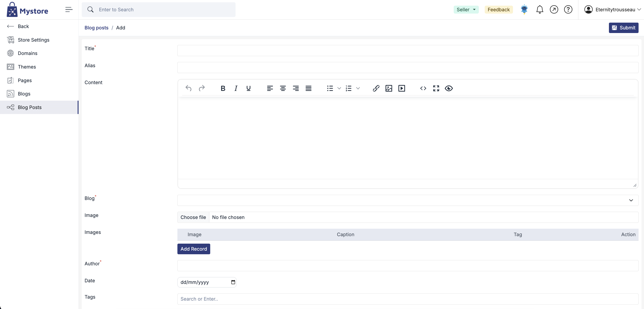Open source code view in editor
644x309 pixels.
423,88
